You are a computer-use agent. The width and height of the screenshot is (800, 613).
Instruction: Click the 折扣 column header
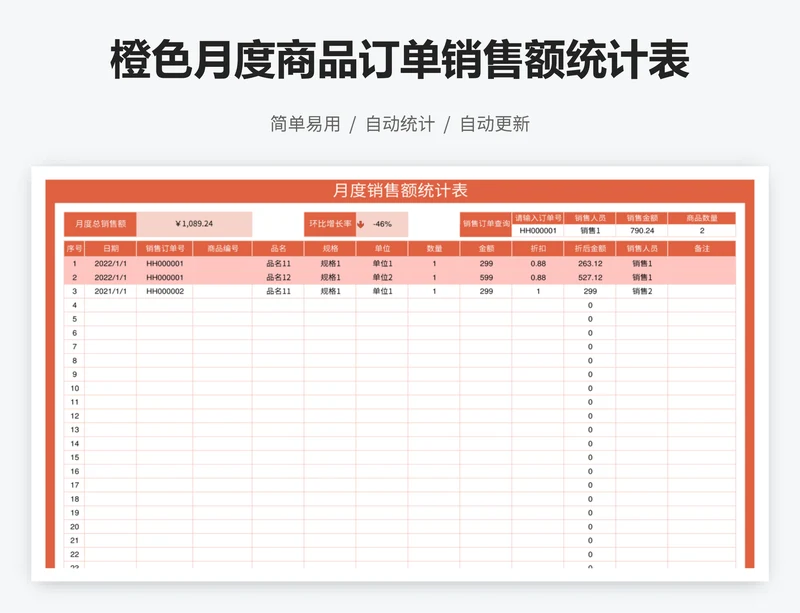538,249
